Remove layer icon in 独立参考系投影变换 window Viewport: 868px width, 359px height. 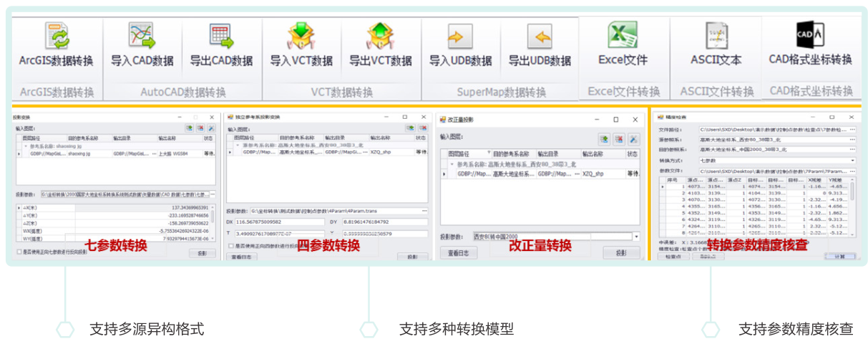click(x=422, y=129)
